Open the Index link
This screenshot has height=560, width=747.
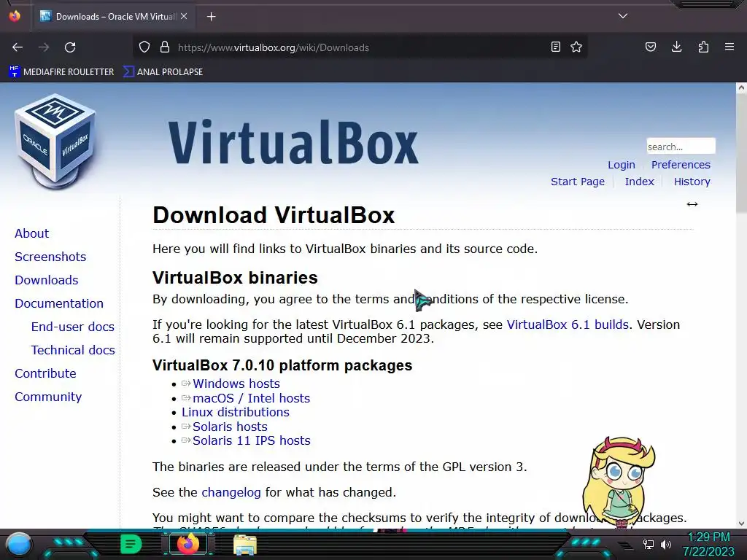point(639,182)
